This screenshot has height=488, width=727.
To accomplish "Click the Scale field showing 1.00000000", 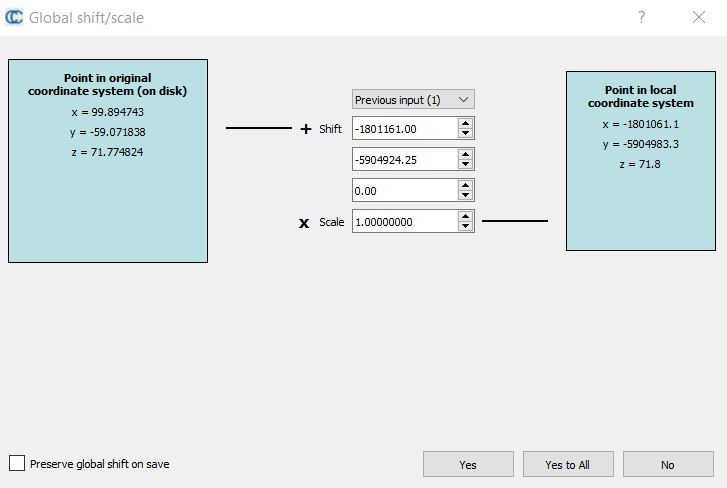I will tap(404, 221).
